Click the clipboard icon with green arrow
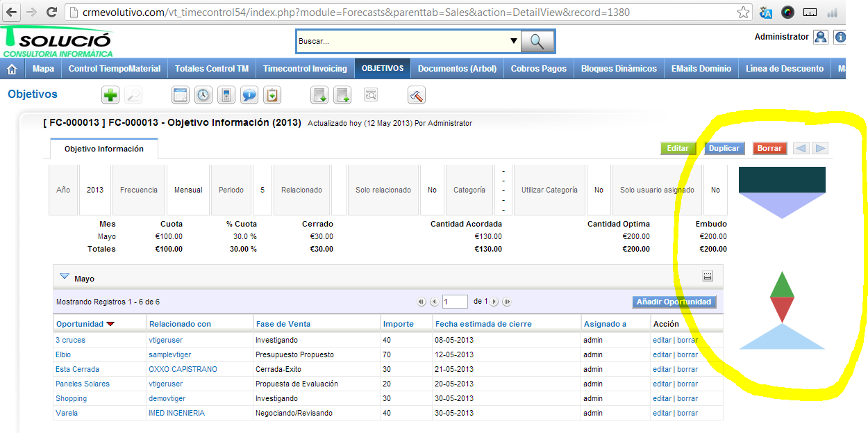Screen dimensions: 868x433 (272, 95)
